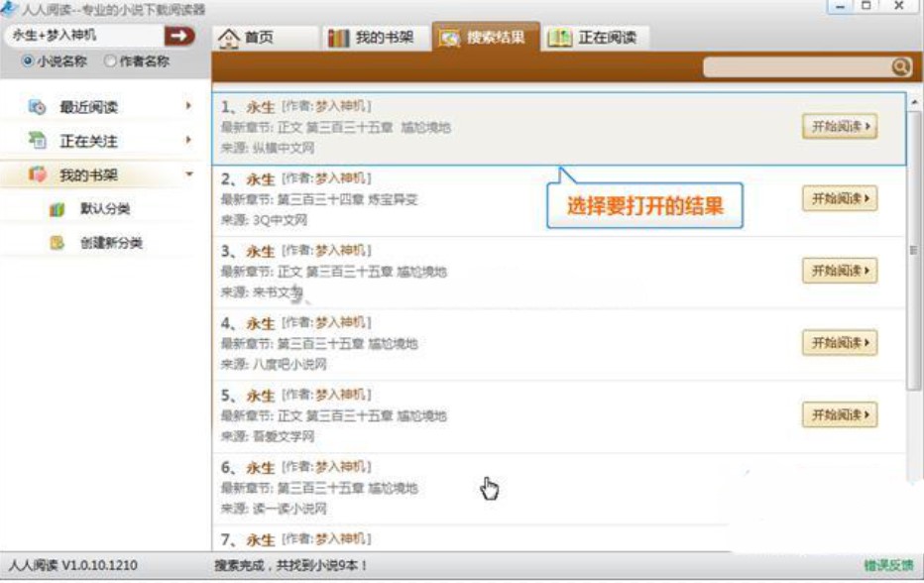The height and width of the screenshot is (583, 924).
Task: Click the 正在关注 document icon
Action: pyautogui.click(x=37, y=141)
